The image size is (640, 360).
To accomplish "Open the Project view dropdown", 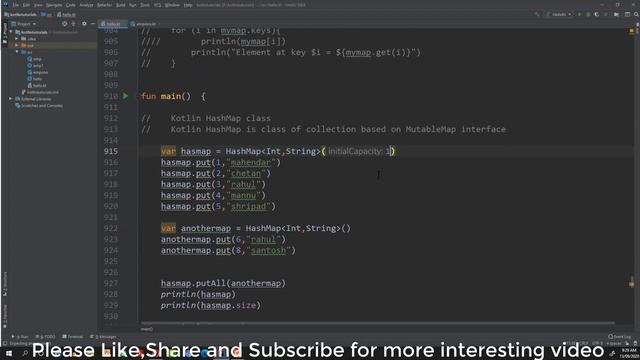I will tap(24, 24).
